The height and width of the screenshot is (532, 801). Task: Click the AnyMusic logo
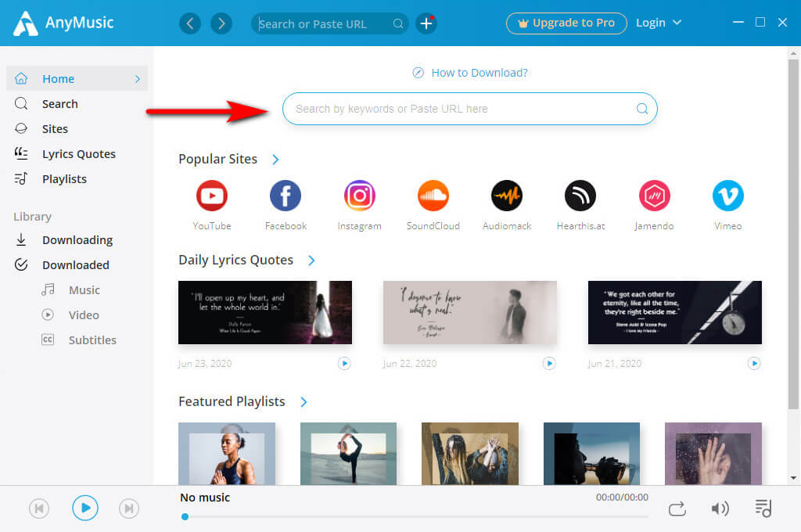pos(63,23)
